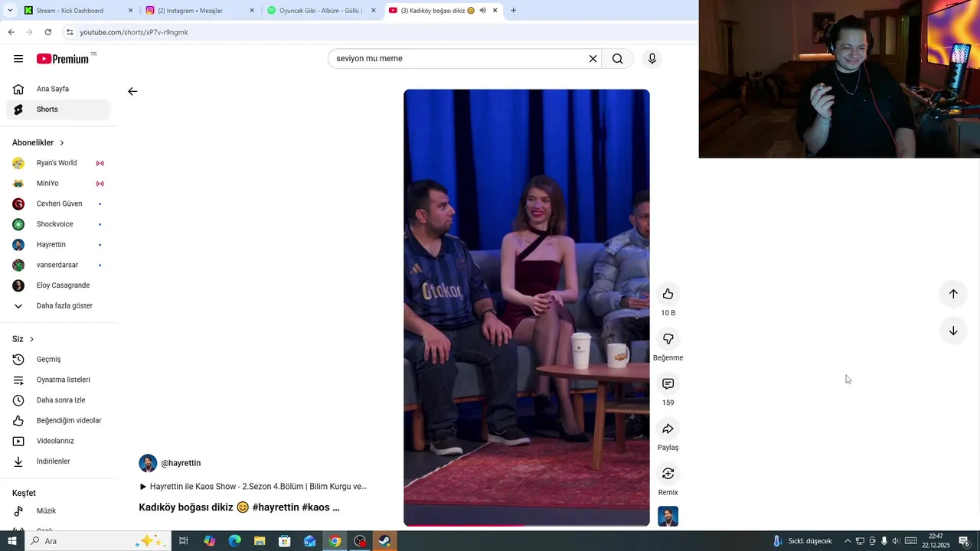Viewport: 980px width, 551px height.
Task: Open the comments showing 159
Action: pyautogui.click(x=668, y=383)
